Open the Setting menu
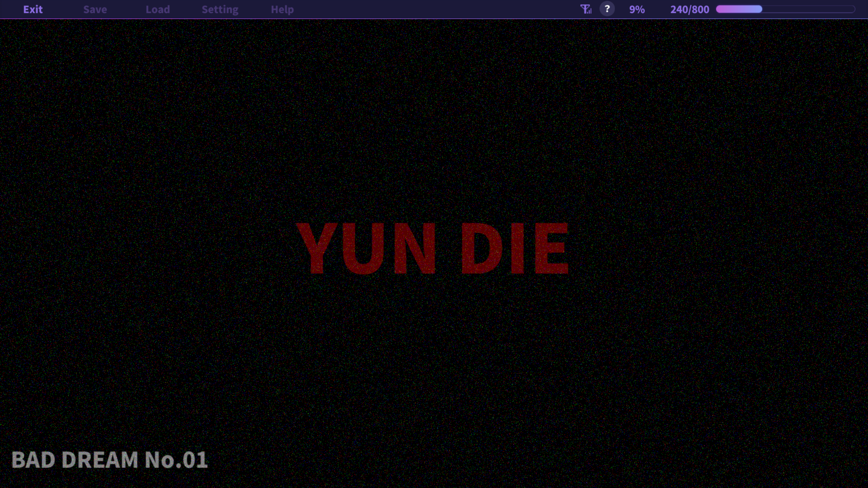The width and height of the screenshot is (868, 488). coord(220,9)
